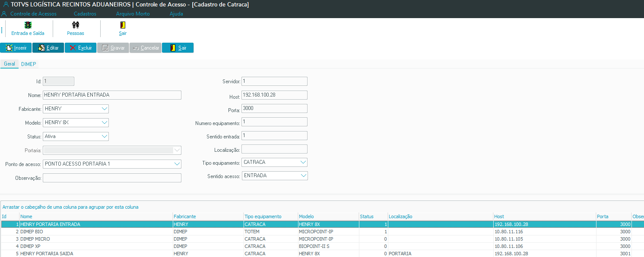
Task: Click host cell 10.80.11.116
Action: pyautogui.click(x=545, y=232)
